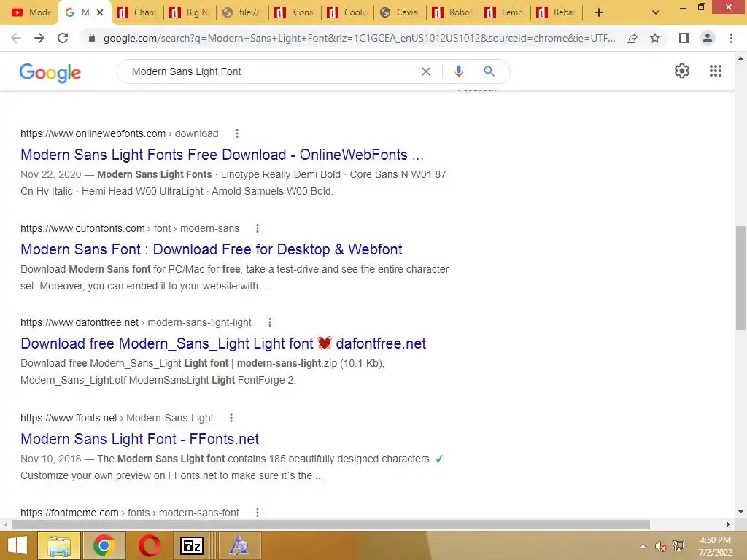Share this page via address bar icon
The image size is (747, 560).
click(632, 38)
